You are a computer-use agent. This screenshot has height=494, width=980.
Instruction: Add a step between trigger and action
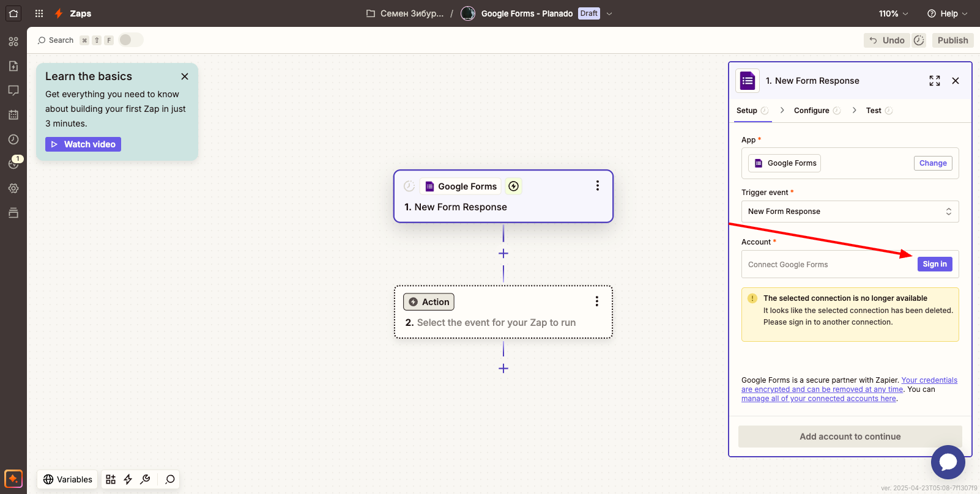pyautogui.click(x=503, y=253)
